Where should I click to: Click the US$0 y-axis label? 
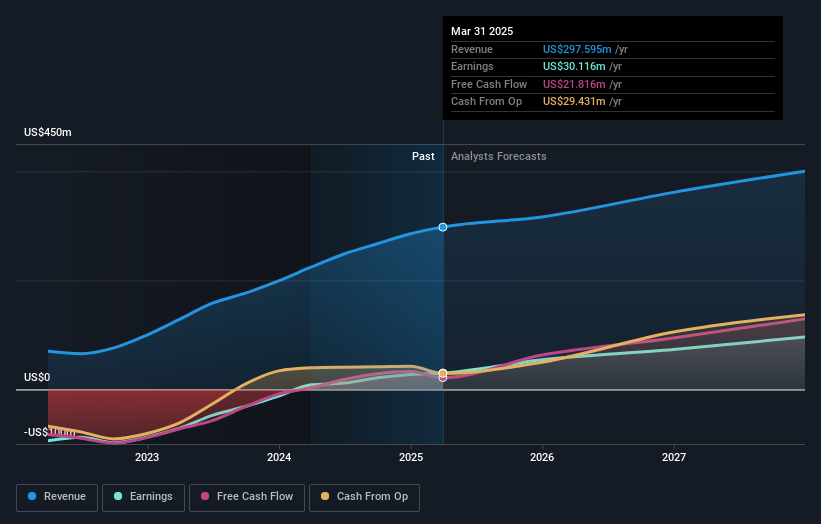click(37, 377)
